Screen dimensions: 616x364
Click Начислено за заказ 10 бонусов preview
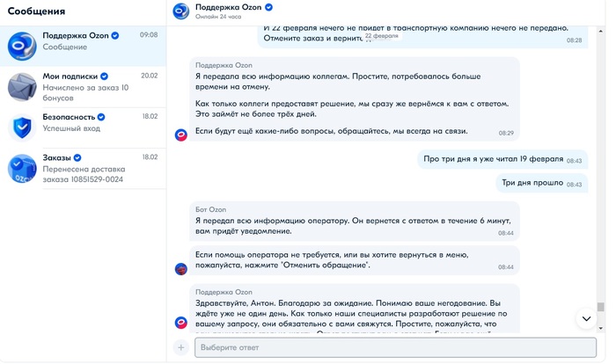pos(85,92)
